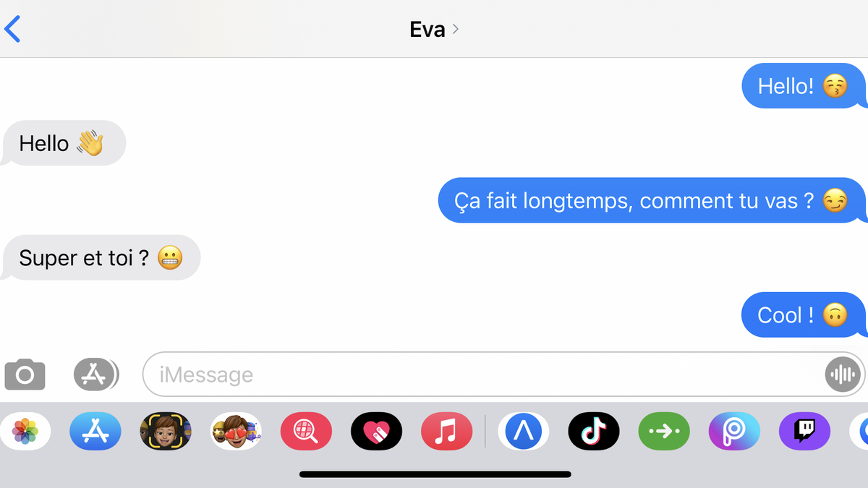Open TikTok icon in app strip
The image size is (868, 488).
tap(594, 432)
